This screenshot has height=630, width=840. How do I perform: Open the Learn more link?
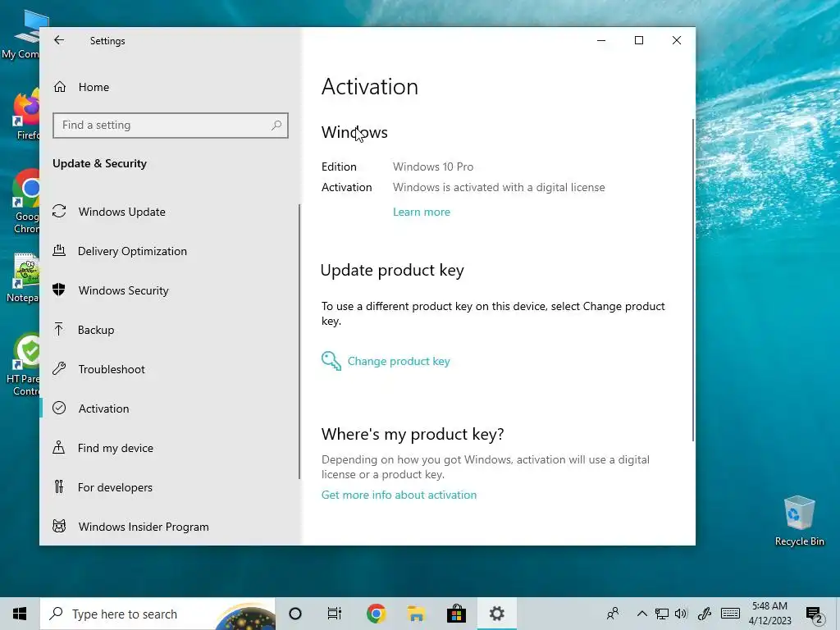(x=421, y=212)
